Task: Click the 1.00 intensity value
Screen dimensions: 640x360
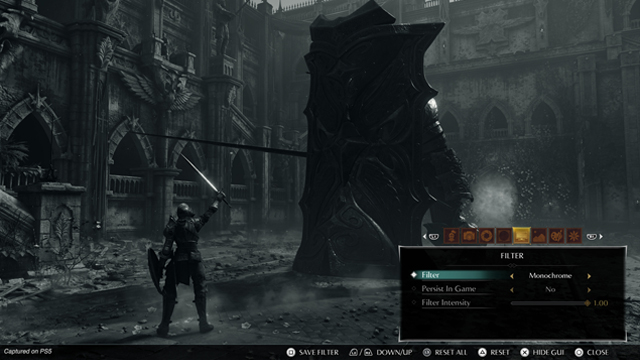Action: tap(601, 303)
